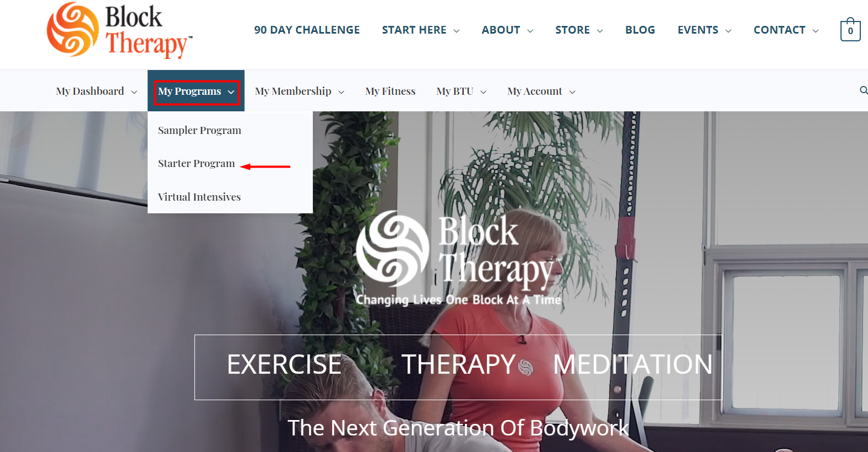Go to the BLOG page
868x452 pixels.
point(640,30)
